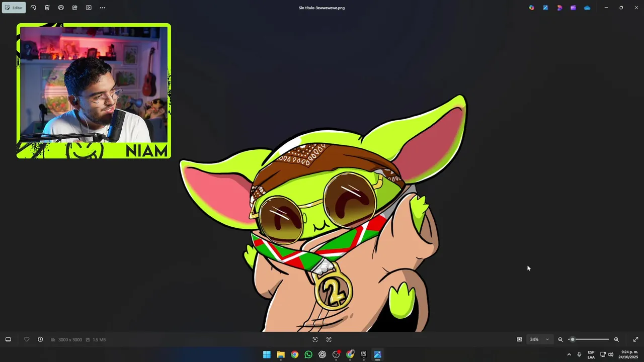This screenshot has width=644, height=362.
Task: Click the Editar button
Action: (x=14, y=8)
